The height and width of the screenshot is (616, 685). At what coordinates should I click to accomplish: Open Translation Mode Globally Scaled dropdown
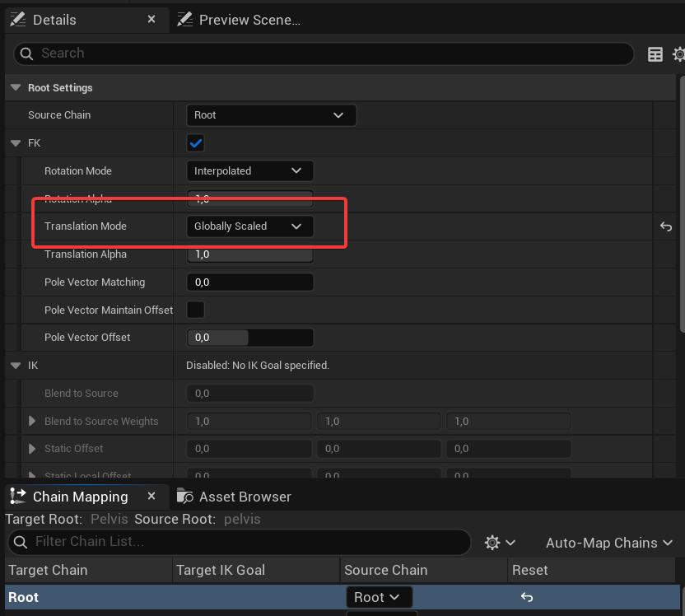pyautogui.click(x=249, y=226)
